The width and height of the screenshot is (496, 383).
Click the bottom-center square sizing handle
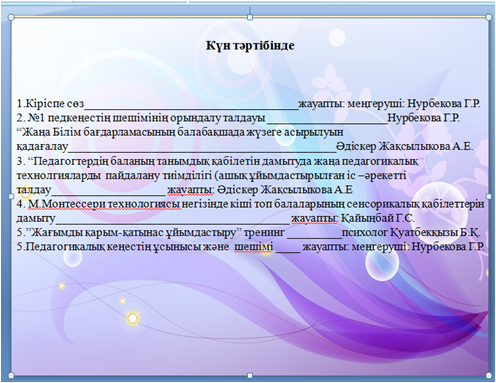pos(250,376)
